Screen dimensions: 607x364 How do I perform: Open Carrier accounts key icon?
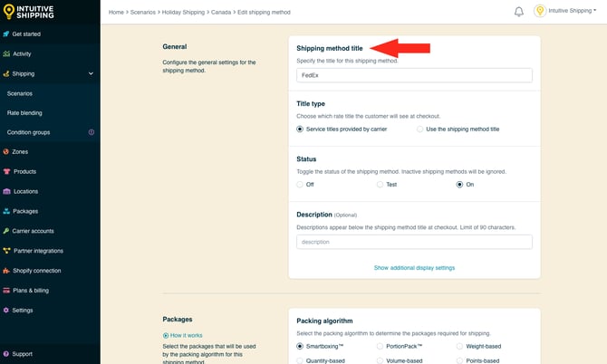[x=6, y=231]
